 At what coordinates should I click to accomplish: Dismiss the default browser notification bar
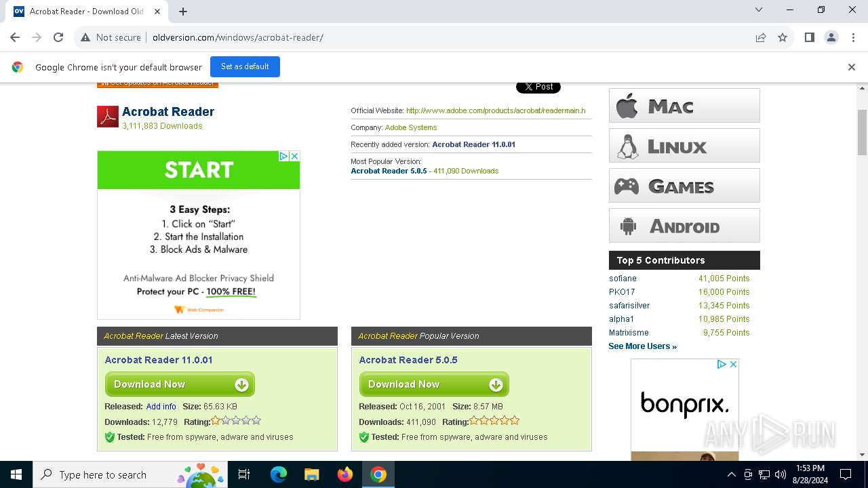852,66
